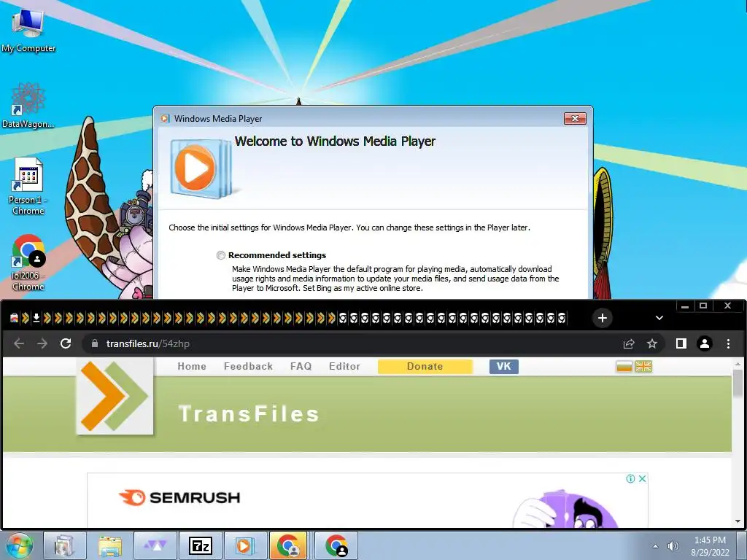Viewport: 747px width, 560px height.
Task: Select the DataWagon desktop shortcut
Action: (28, 106)
